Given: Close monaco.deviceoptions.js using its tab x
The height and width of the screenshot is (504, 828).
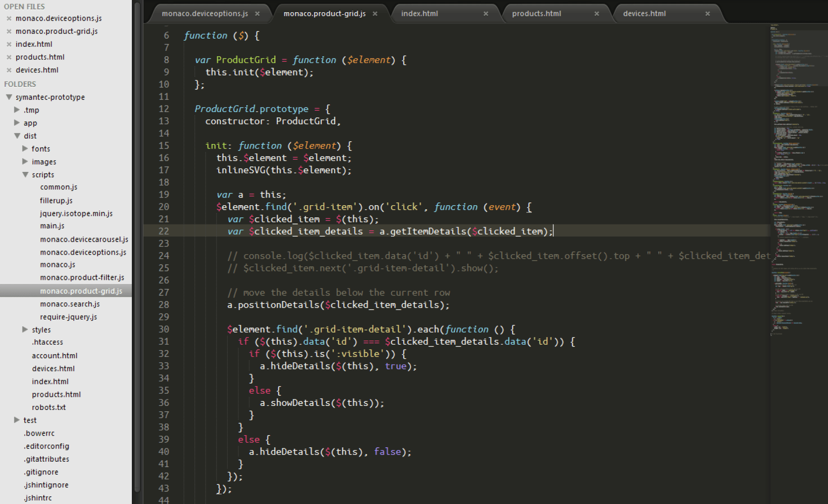Looking at the screenshot, I should 257,13.
